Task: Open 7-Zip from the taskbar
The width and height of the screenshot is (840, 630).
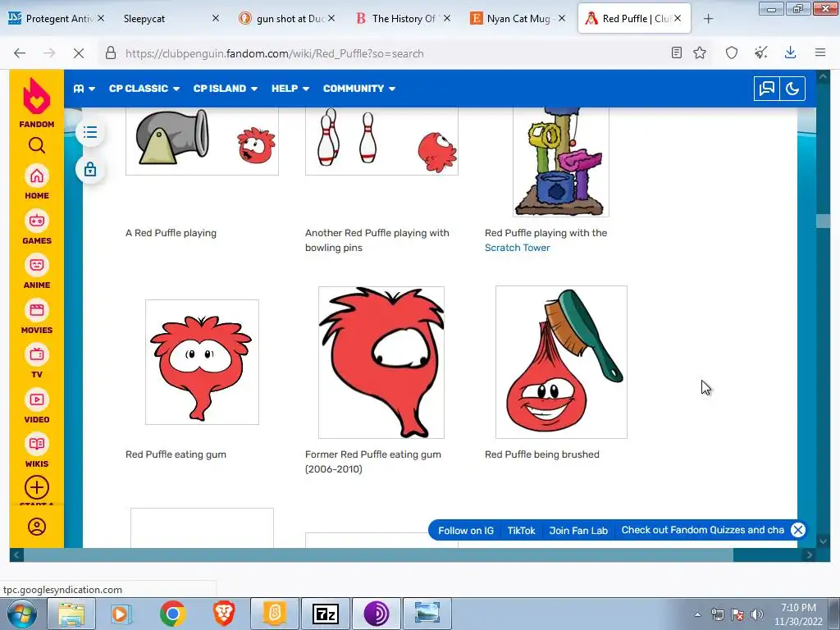Action: (325, 614)
